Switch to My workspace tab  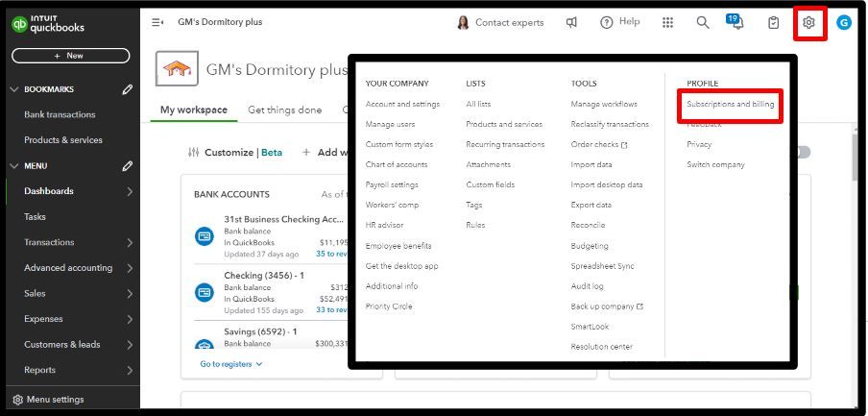194,110
